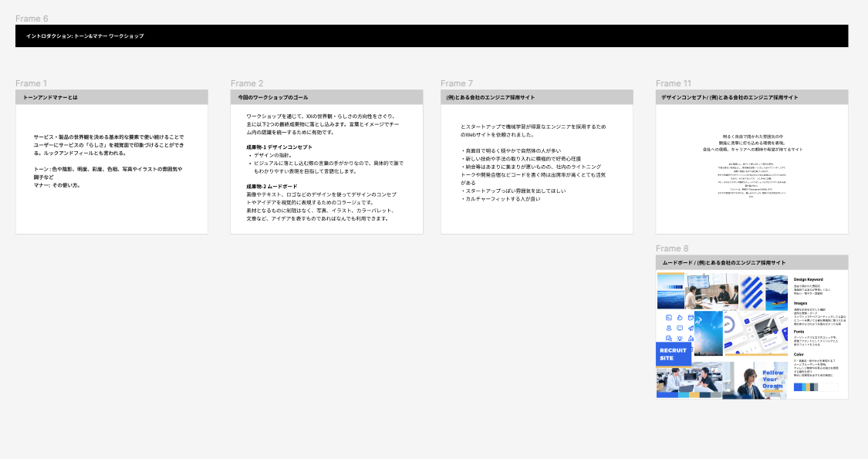Screen dimensions: 868x459
Task: Select the blue RECRUIT SITE block
Action: click(674, 353)
